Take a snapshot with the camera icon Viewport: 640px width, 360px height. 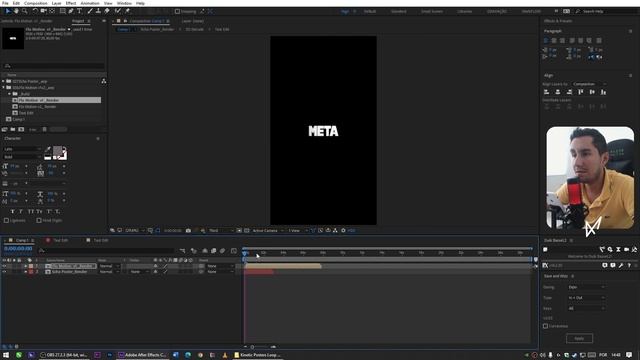(188, 231)
